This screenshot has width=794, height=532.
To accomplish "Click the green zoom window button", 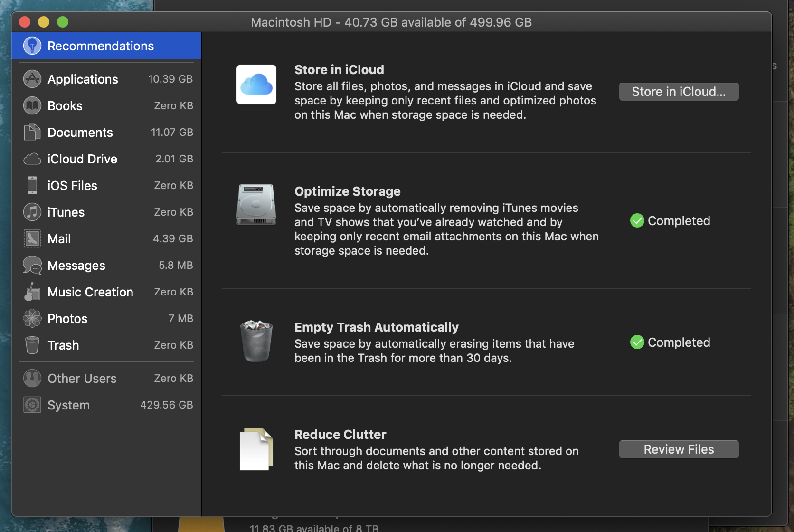I will [63, 22].
